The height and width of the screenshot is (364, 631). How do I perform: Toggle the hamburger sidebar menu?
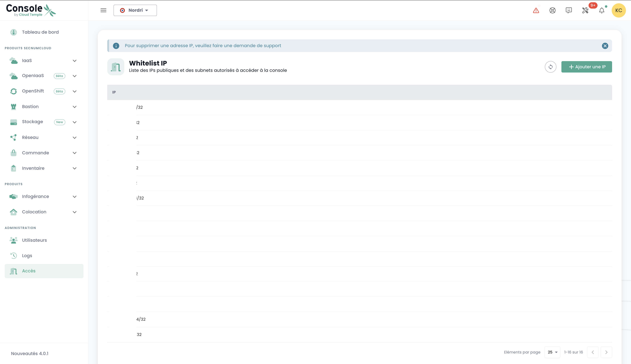[103, 10]
